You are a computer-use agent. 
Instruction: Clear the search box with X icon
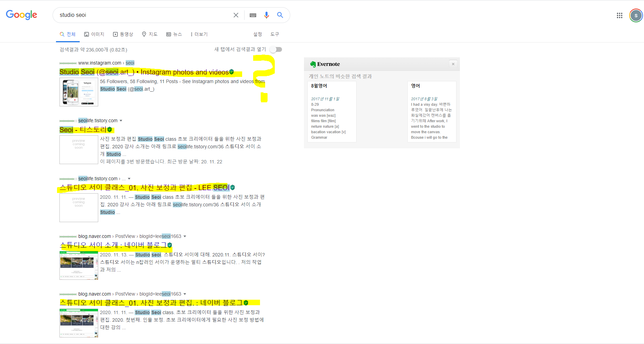tap(236, 15)
